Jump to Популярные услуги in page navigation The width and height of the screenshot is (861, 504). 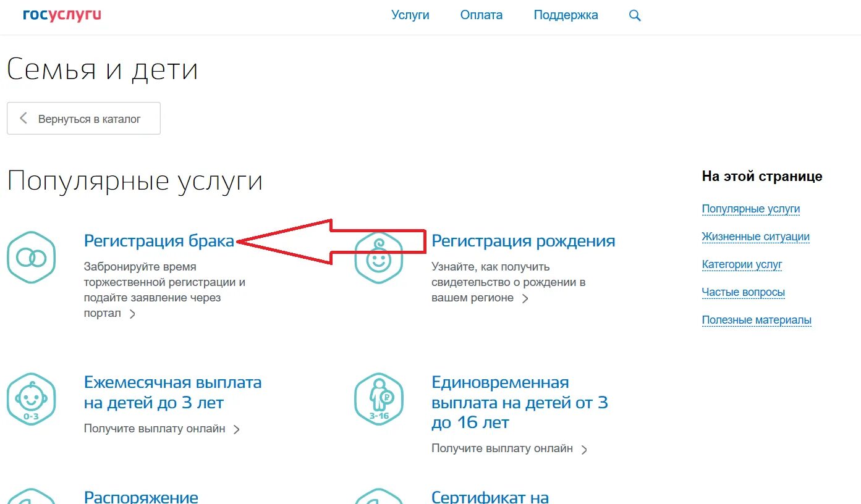[751, 209]
